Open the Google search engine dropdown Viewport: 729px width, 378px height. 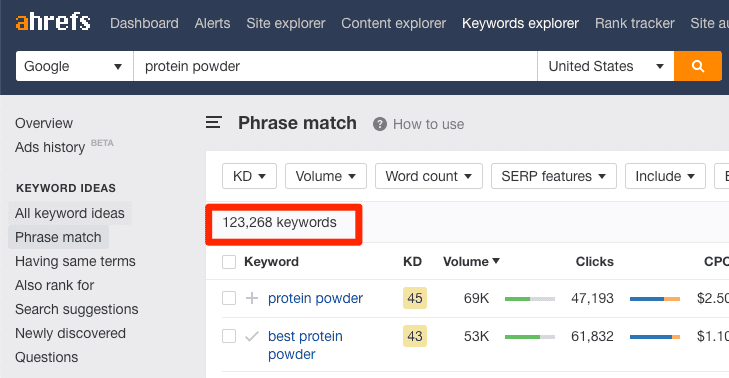pyautogui.click(x=74, y=66)
